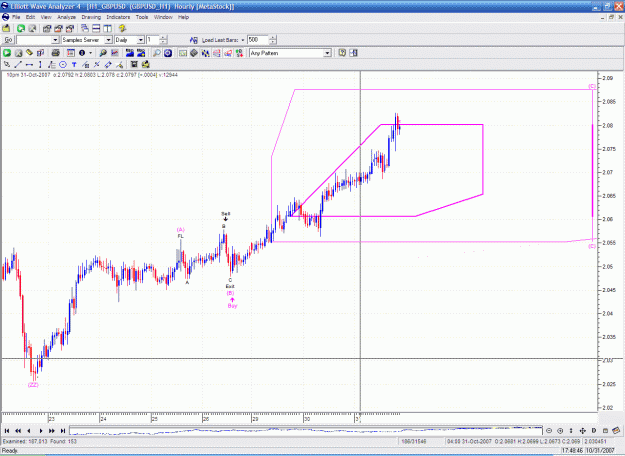625x456 pixels.
Task: Click the tile windows vertically icon
Action: 108,28
